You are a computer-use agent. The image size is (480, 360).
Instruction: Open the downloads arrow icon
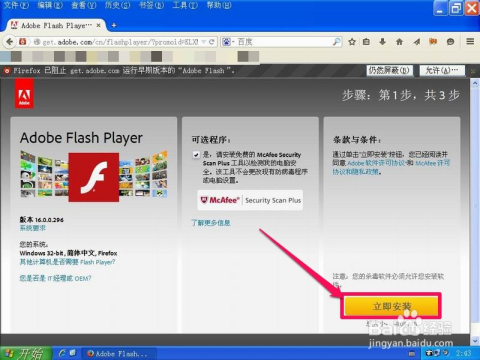pyautogui.click(x=382, y=42)
